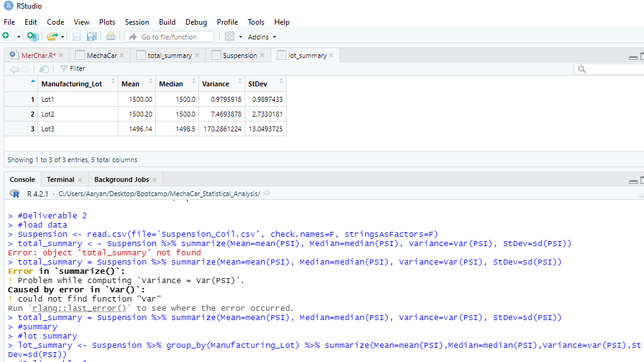Switch to the Suspension viewer tab
The height and width of the screenshot is (362, 644).
pos(238,55)
